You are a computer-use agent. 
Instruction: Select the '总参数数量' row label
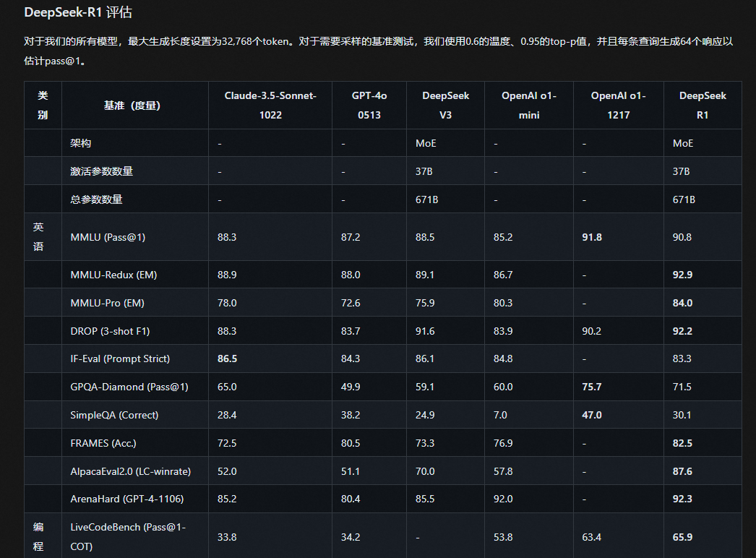[96, 199]
